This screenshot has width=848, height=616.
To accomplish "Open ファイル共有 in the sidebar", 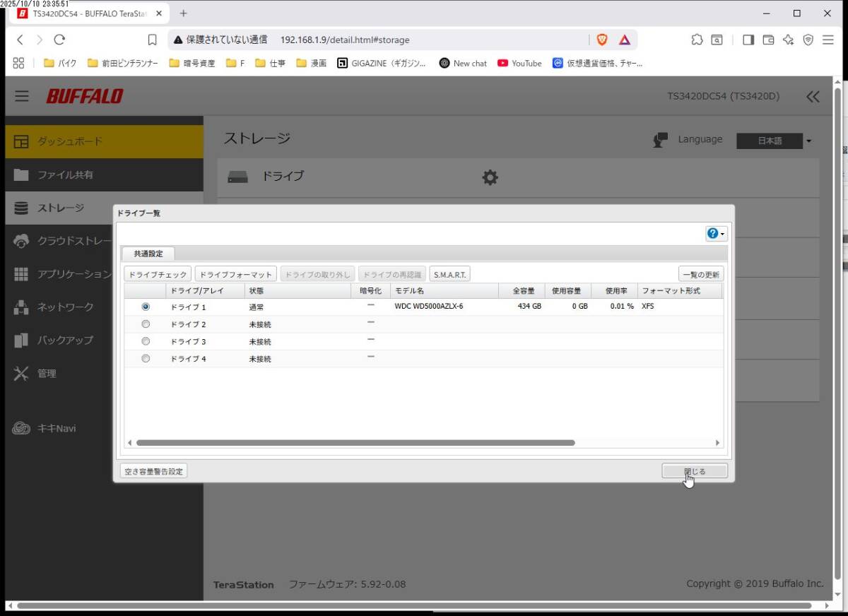I will tap(65, 174).
